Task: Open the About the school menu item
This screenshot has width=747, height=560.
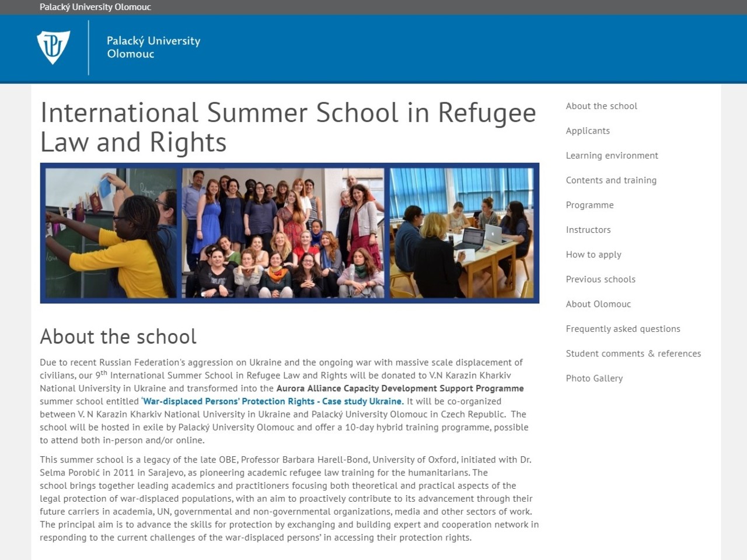Action: pos(601,106)
